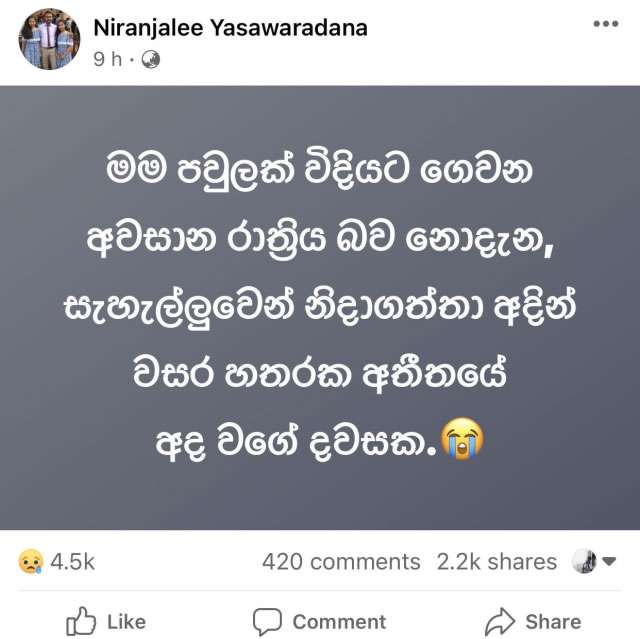Click the small commenting-as profile avatar

coord(584,561)
